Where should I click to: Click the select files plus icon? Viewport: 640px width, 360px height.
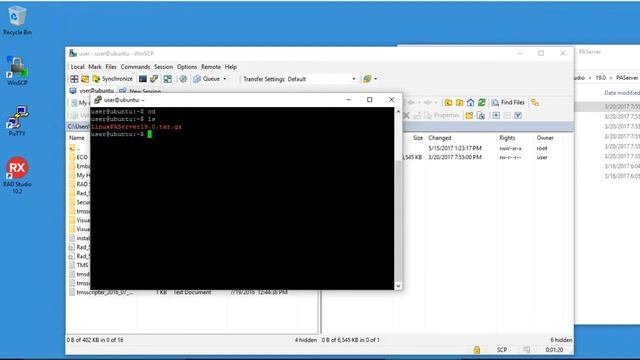pos(496,116)
